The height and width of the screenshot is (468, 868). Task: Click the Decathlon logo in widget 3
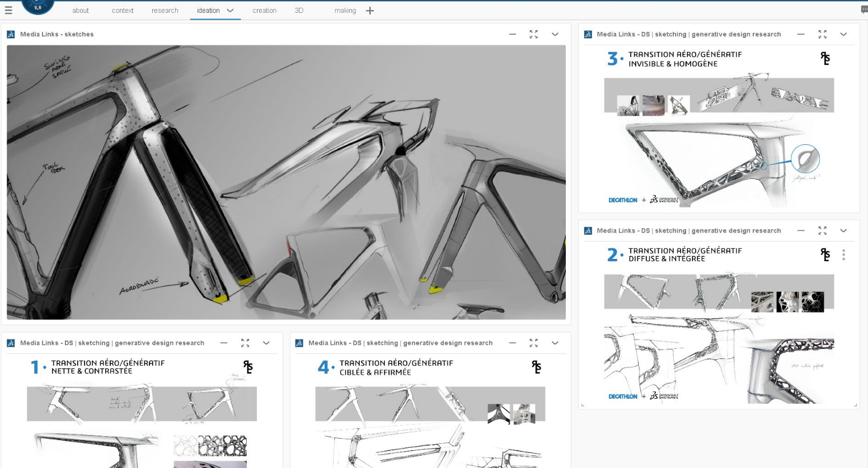[622, 200]
